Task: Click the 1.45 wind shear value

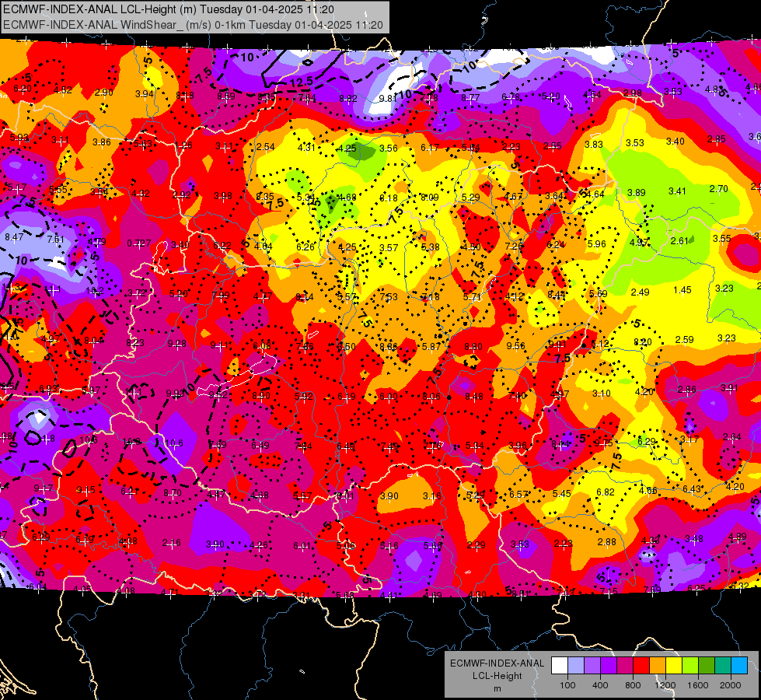Action: tap(682, 290)
